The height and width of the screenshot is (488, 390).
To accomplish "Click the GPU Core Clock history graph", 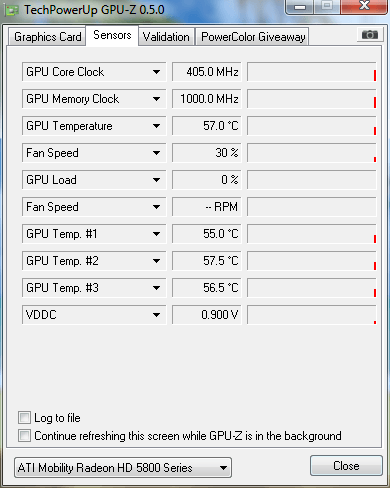I will point(312,72).
